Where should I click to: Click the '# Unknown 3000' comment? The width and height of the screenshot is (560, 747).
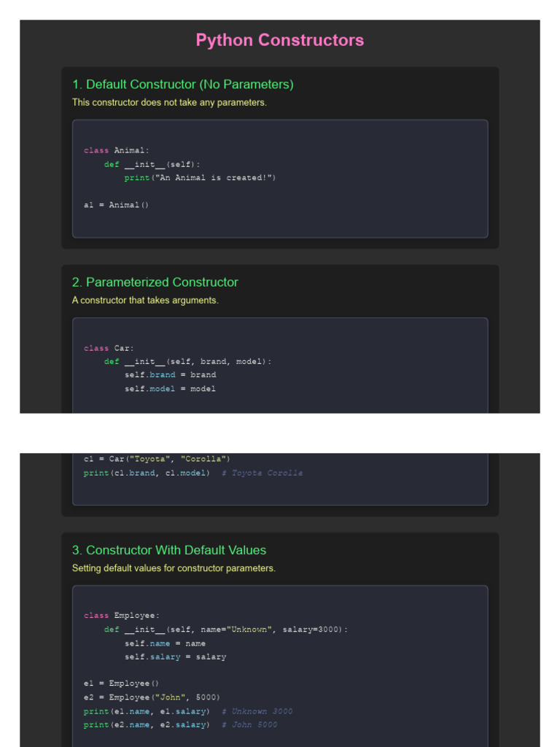257,711
